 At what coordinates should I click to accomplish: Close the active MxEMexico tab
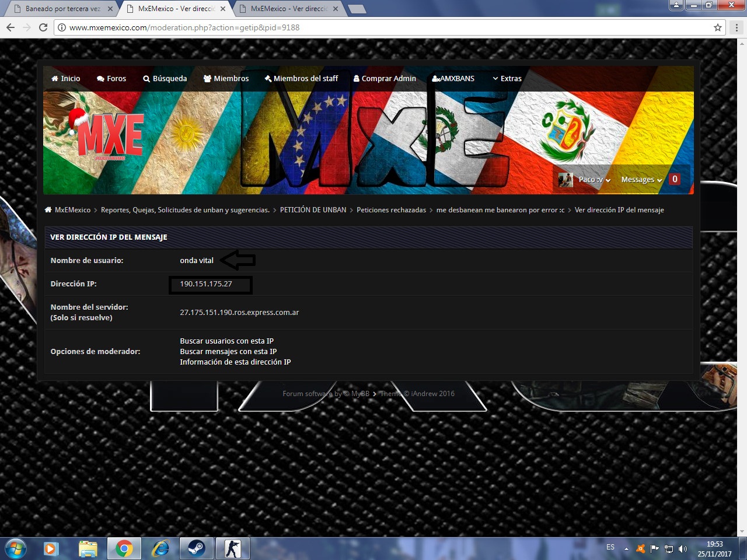click(223, 9)
